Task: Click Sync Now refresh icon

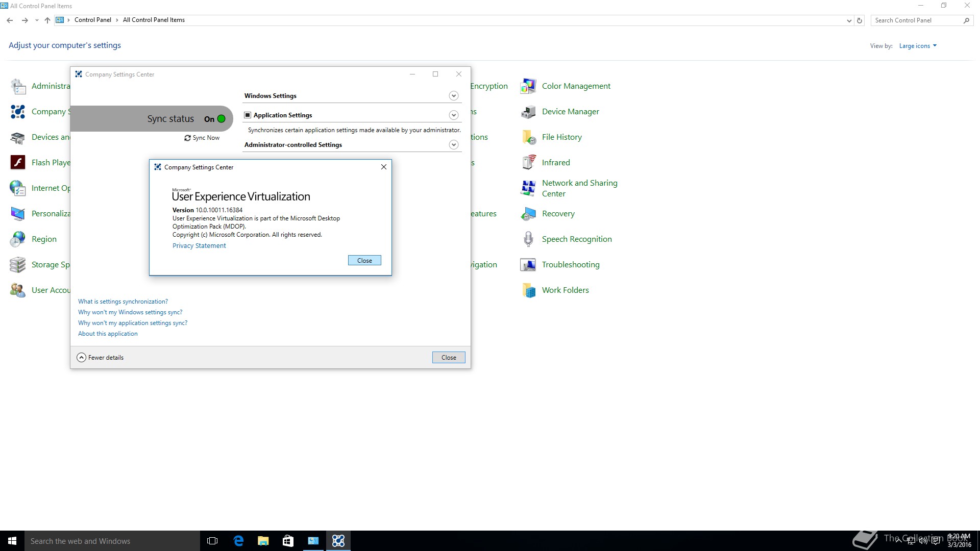Action: (187, 138)
